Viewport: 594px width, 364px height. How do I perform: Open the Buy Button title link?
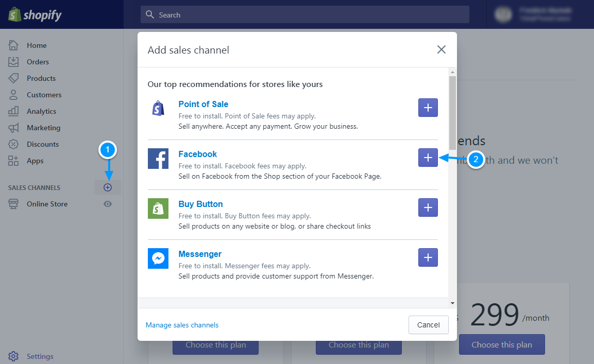(201, 204)
